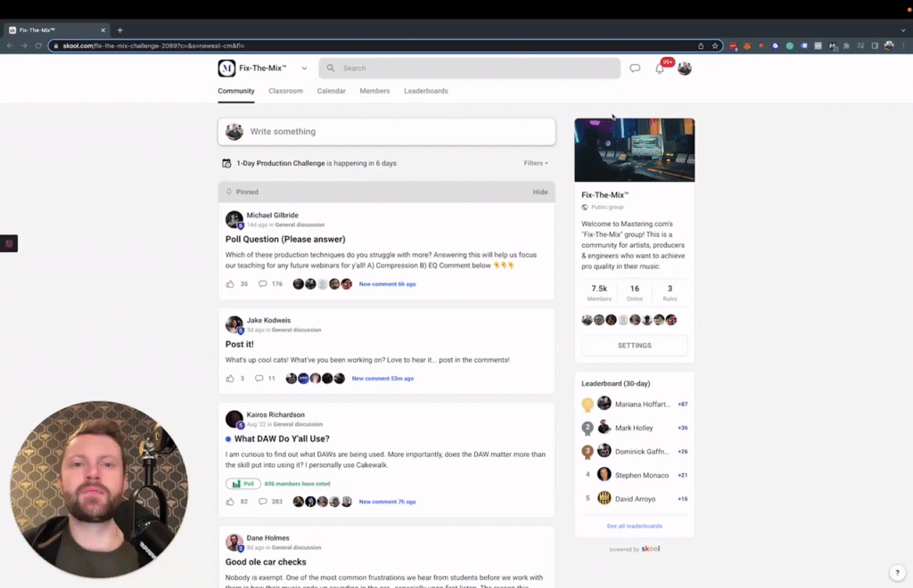Switch to the Community tab

pos(235,91)
